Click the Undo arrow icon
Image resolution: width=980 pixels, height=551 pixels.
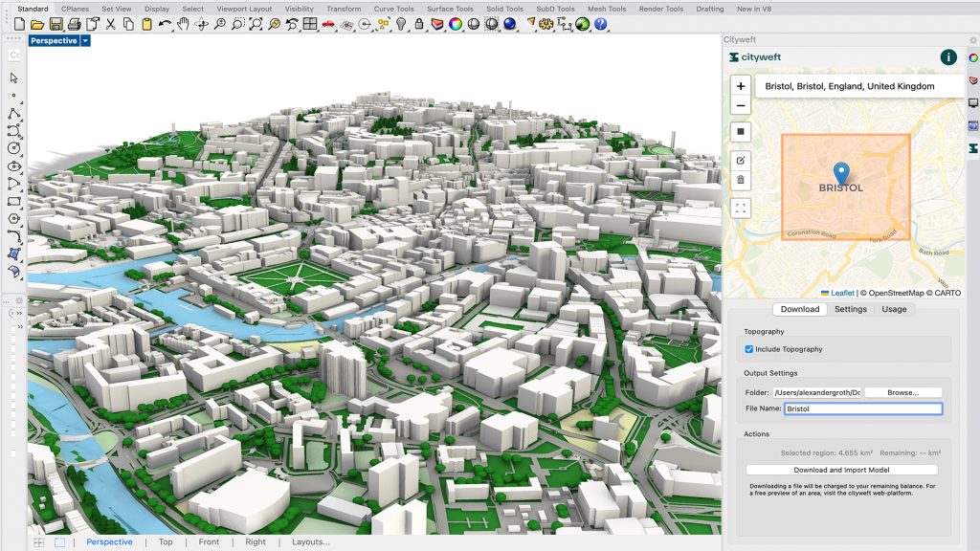[x=165, y=24]
